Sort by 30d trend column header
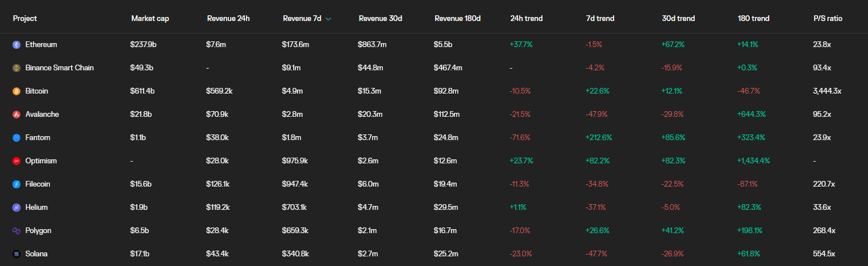The height and width of the screenshot is (266, 868). point(678,18)
